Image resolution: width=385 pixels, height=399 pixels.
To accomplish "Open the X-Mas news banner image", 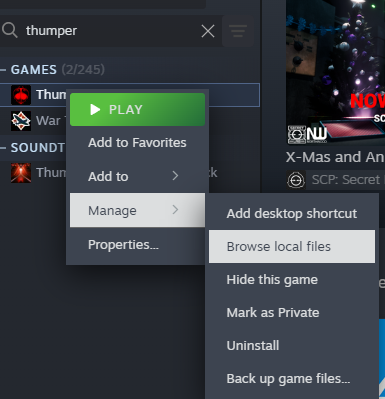I will 335,72.
